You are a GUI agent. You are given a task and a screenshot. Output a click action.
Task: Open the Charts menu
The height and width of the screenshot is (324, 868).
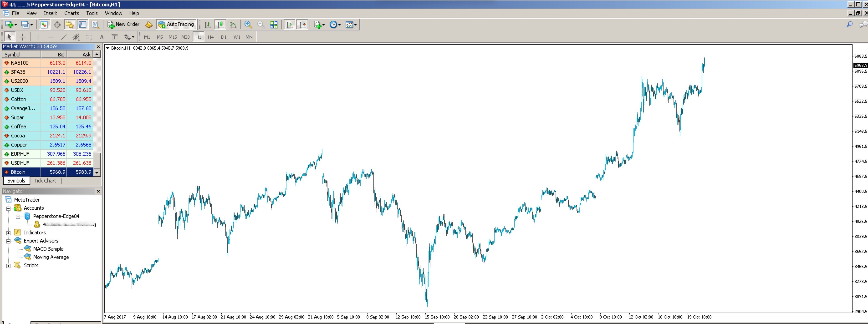(71, 13)
